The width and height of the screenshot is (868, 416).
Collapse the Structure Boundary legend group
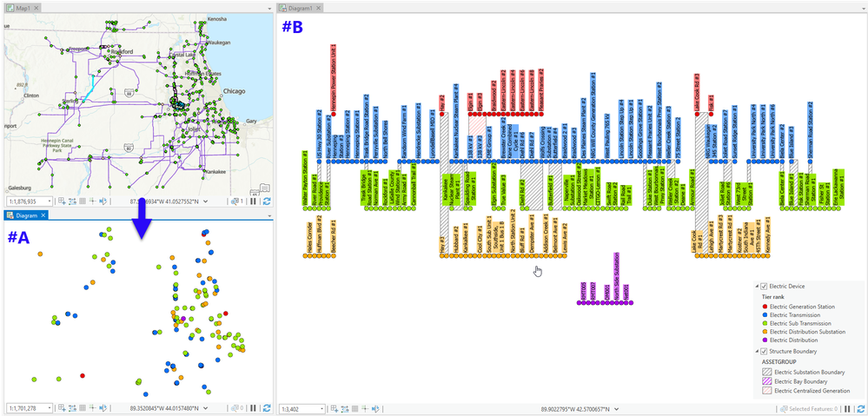(x=757, y=352)
